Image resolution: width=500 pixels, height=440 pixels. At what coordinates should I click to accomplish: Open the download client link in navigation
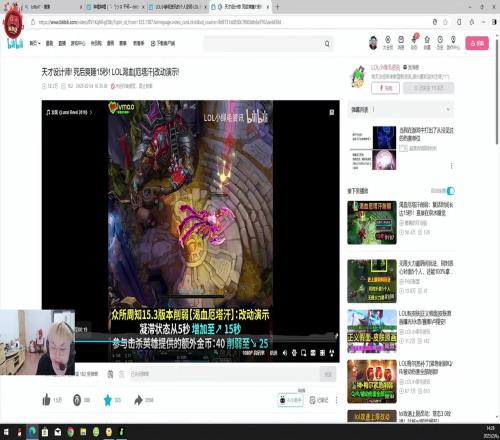(x=163, y=43)
